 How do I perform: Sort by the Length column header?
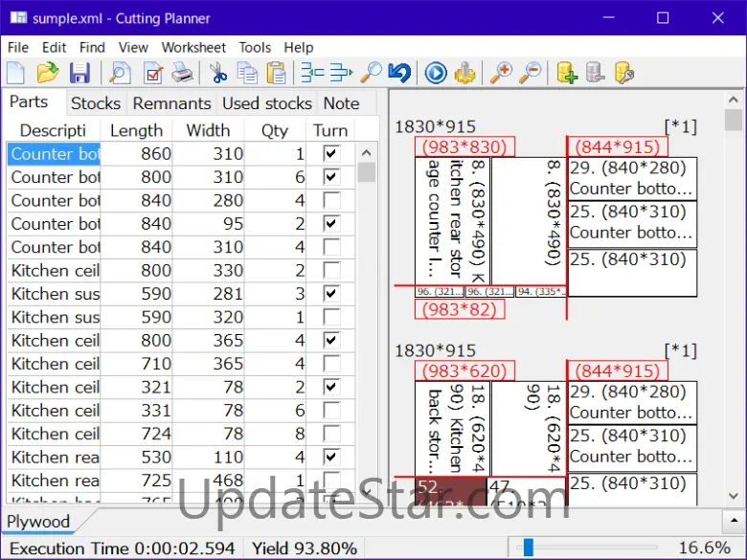pos(136,130)
